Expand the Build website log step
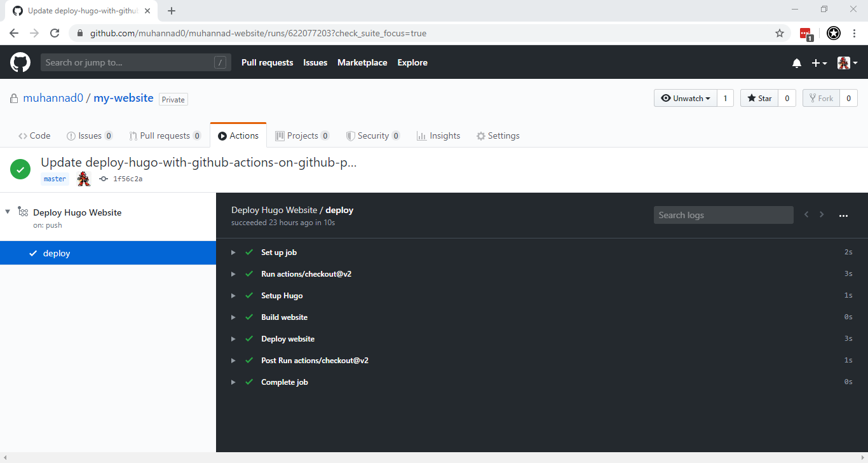This screenshot has height=463, width=868. (x=233, y=317)
